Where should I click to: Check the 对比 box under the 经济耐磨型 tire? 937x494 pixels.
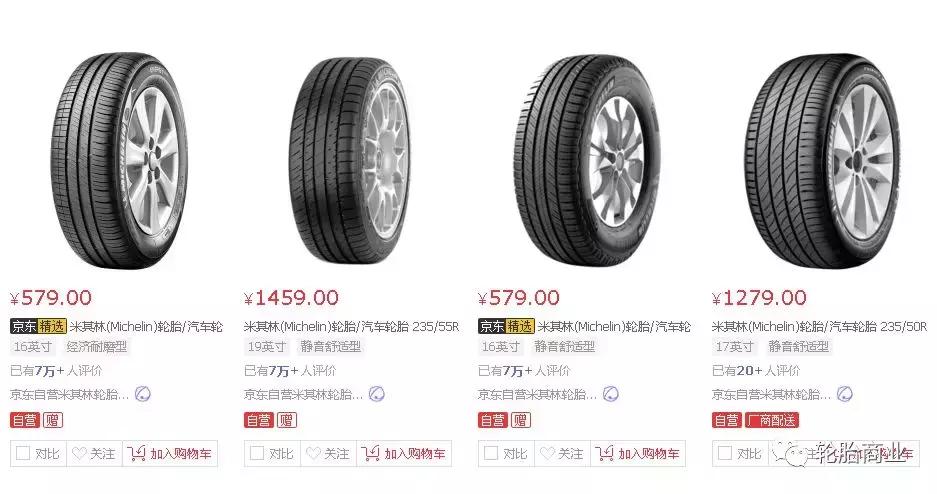(23, 453)
